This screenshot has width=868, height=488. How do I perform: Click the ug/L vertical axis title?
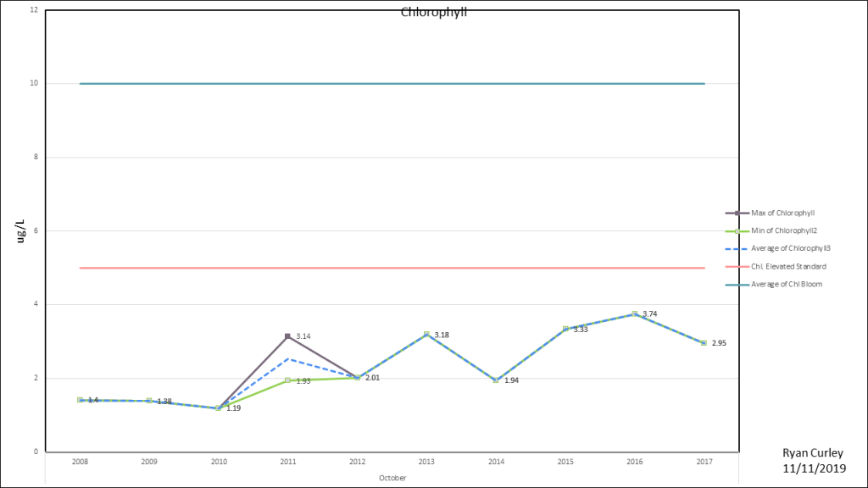coord(22,230)
